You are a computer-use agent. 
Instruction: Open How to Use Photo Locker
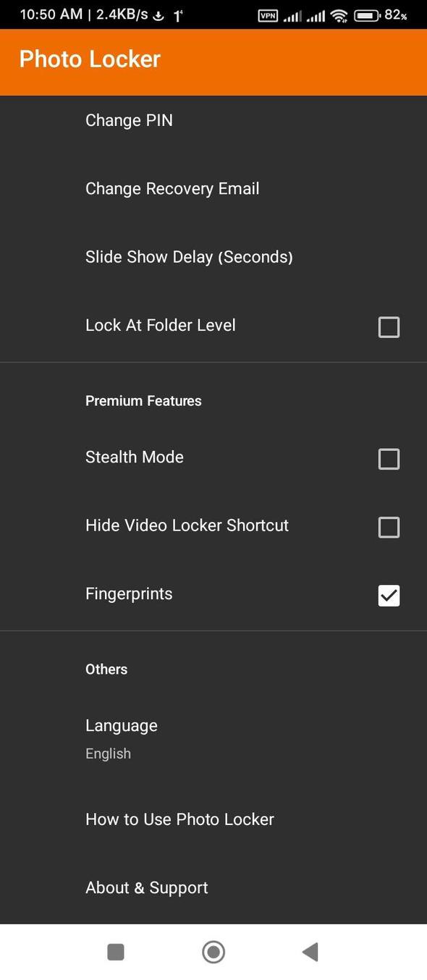click(179, 819)
